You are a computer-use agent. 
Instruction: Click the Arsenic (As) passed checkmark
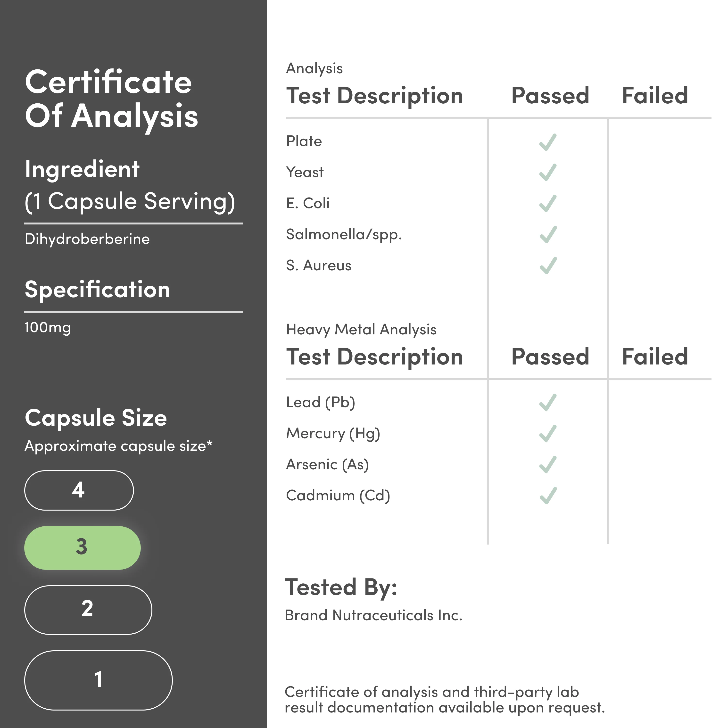(x=547, y=465)
